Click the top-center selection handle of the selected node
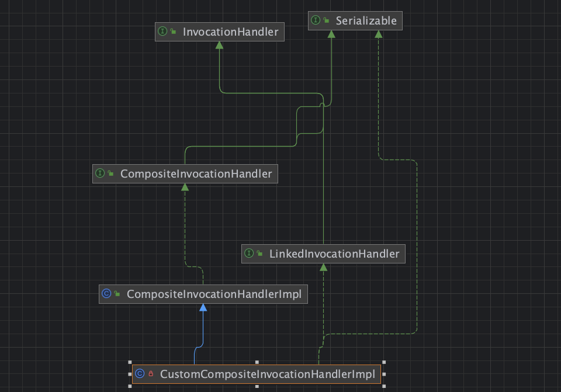The width and height of the screenshot is (561, 392). pyautogui.click(x=257, y=362)
